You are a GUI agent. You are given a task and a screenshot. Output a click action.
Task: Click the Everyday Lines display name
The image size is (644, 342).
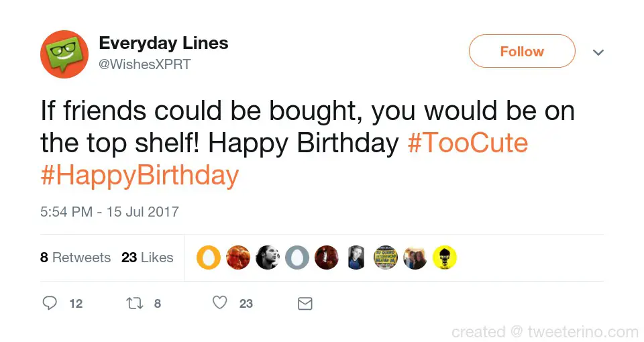click(x=164, y=44)
